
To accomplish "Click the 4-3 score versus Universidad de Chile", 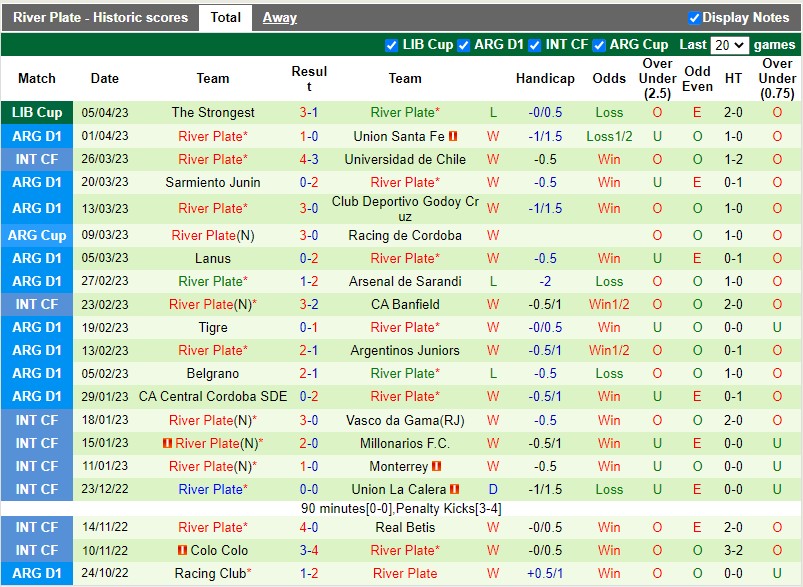I will click(309, 159).
